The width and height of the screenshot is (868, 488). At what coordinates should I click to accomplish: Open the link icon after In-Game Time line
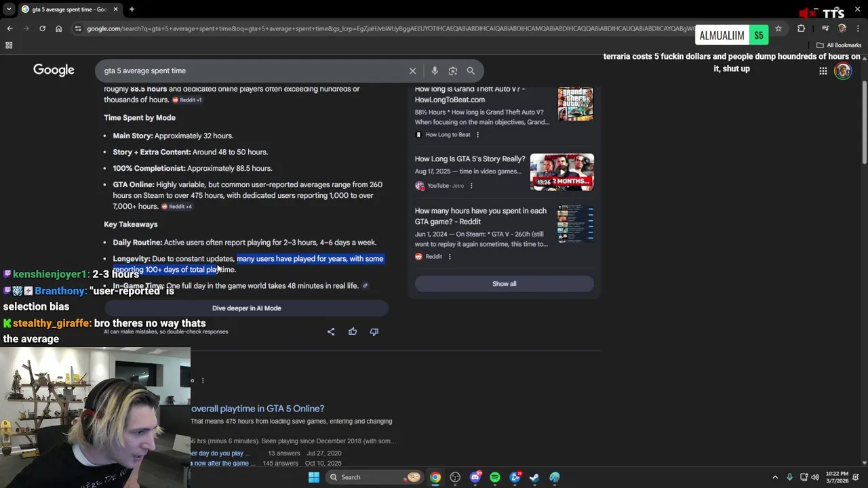tap(365, 286)
